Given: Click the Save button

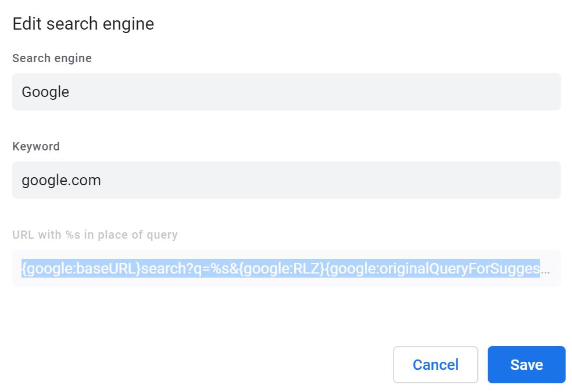Looking at the screenshot, I should [526, 364].
